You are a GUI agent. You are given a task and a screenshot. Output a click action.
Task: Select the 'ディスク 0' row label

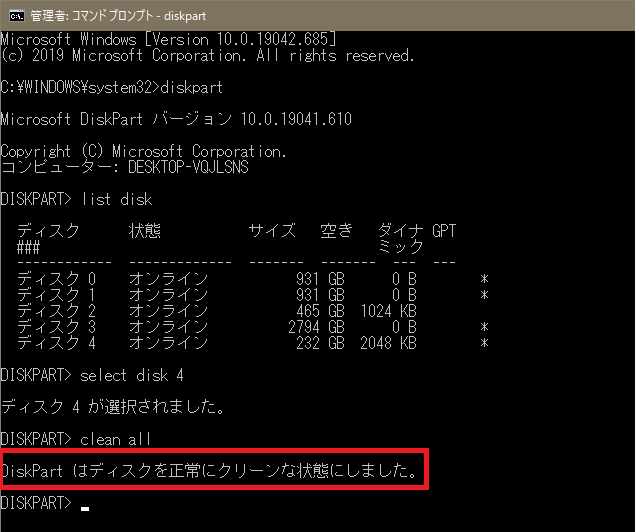[56, 279]
